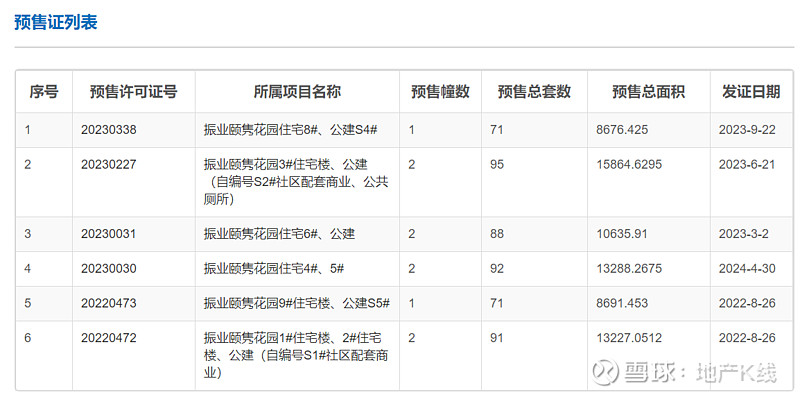Image resolution: width=800 pixels, height=397 pixels.
Task: Click building count in permit 20220472 row
Action: coord(412,338)
